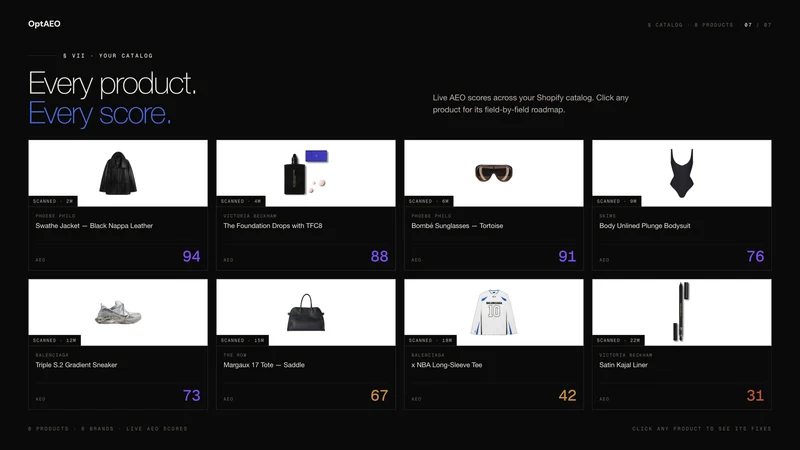Click the 'Scanned · 9m' badge
The width and height of the screenshot is (800, 450).
tap(617, 202)
